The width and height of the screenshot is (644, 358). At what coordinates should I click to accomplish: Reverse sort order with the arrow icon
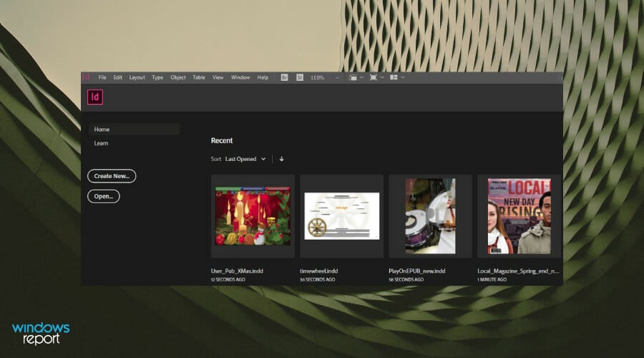(281, 159)
